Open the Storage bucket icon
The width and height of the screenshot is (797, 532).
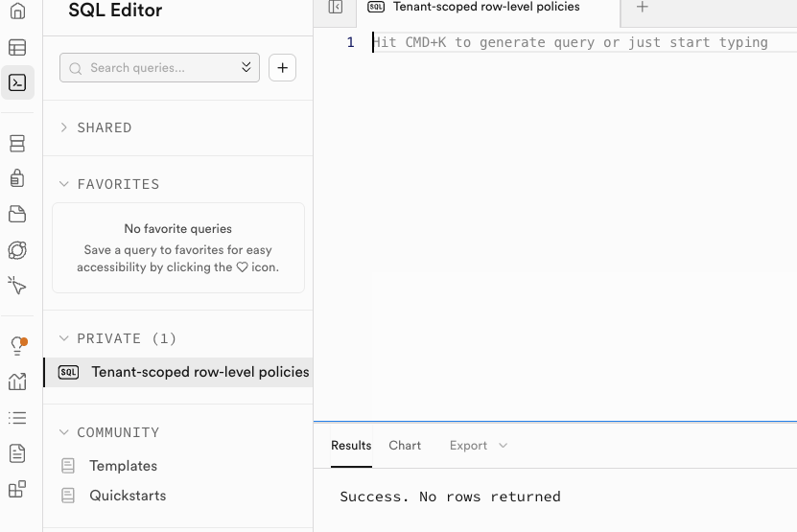tap(17, 214)
